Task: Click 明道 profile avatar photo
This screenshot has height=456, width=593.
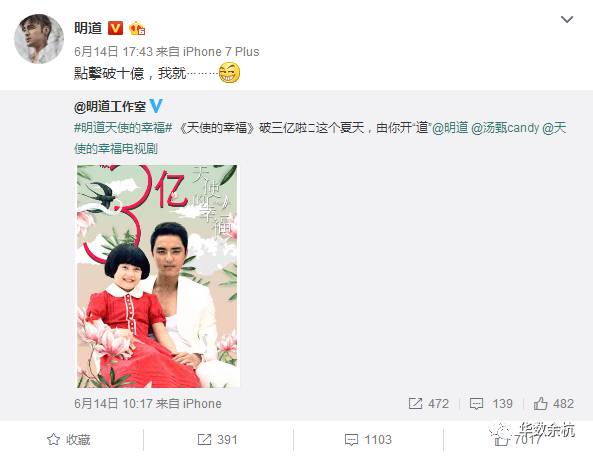Action: pyautogui.click(x=39, y=39)
